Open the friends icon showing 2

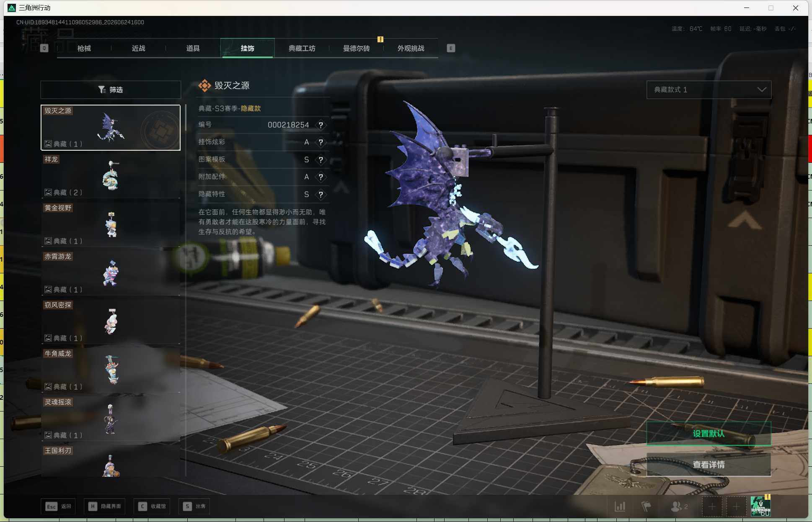point(679,507)
